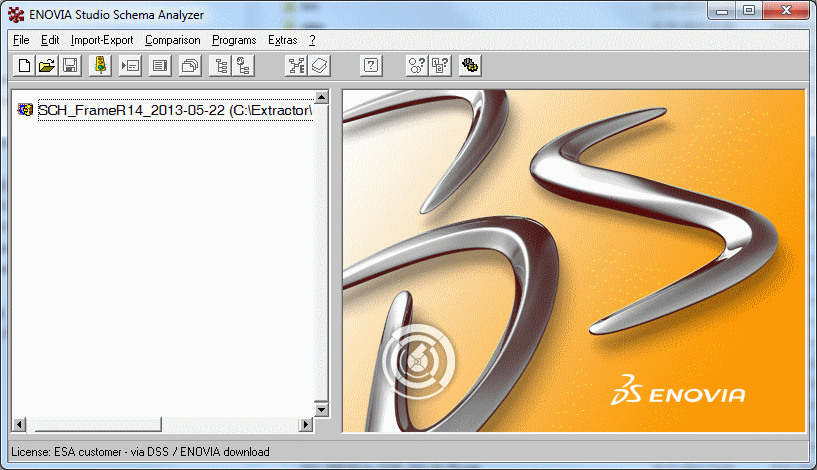Click the New document toolbar icon
Viewport: 817px width, 470px height.
tap(24, 66)
